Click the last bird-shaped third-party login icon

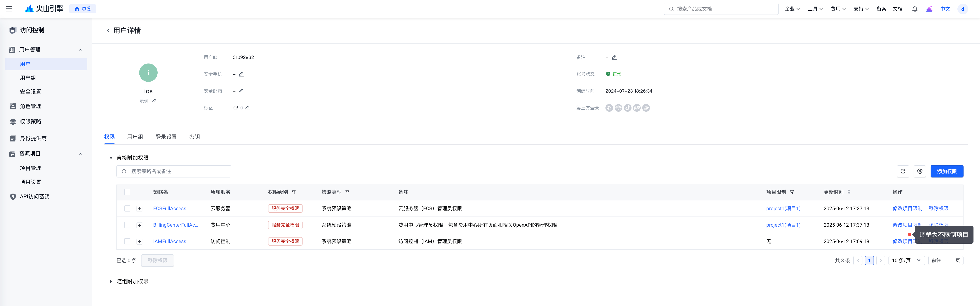(646, 108)
